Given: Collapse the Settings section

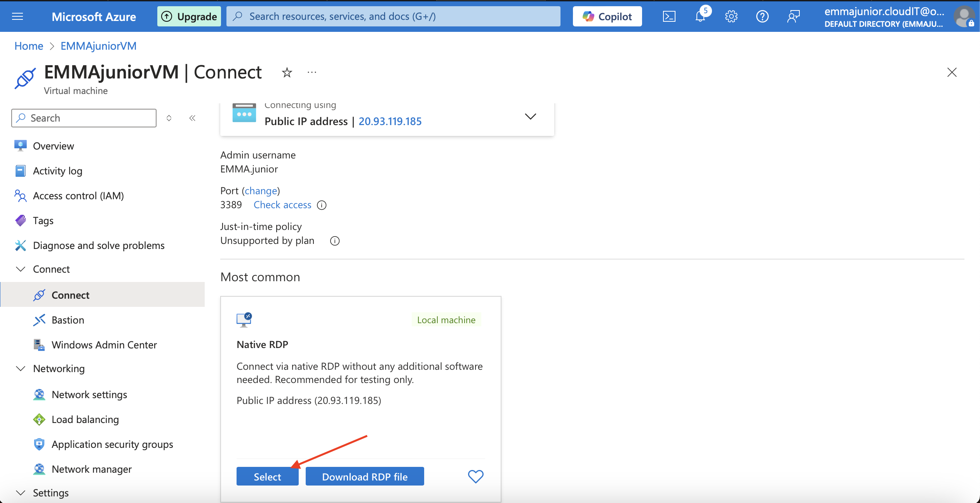Looking at the screenshot, I should [x=21, y=493].
